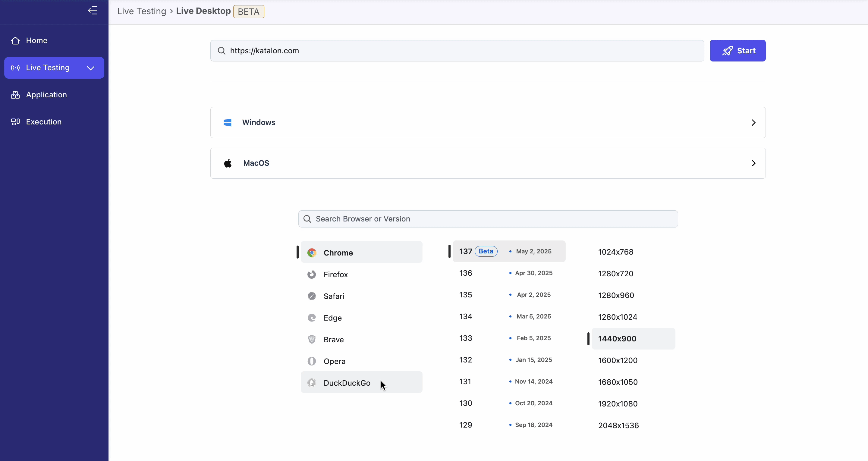This screenshot has height=461, width=868.
Task: Click the URL bar magnifier icon
Action: click(x=222, y=51)
